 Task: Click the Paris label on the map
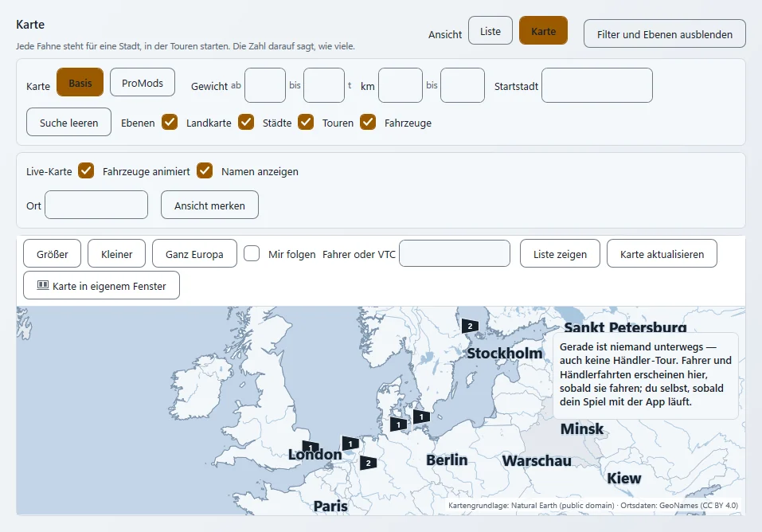click(330, 507)
